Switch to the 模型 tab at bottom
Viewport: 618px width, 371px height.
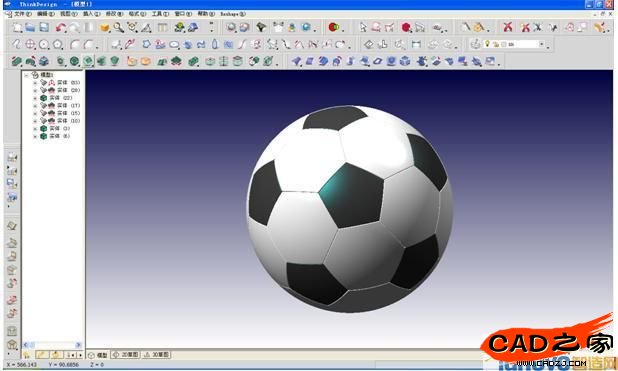(x=98, y=355)
